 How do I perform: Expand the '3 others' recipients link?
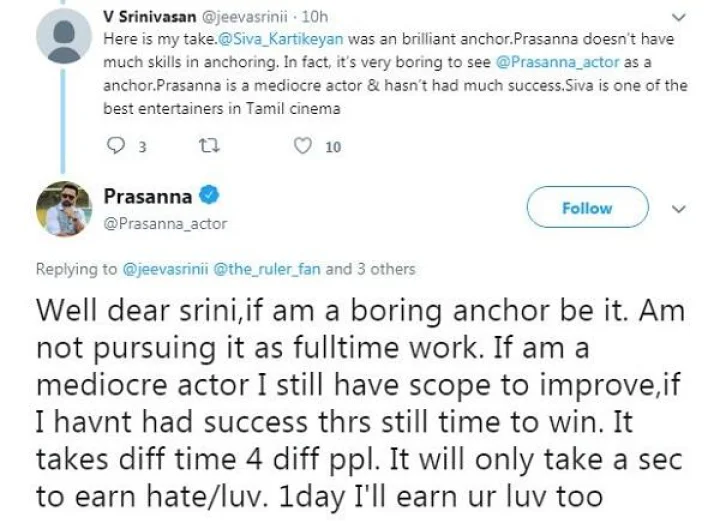[x=381, y=268]
